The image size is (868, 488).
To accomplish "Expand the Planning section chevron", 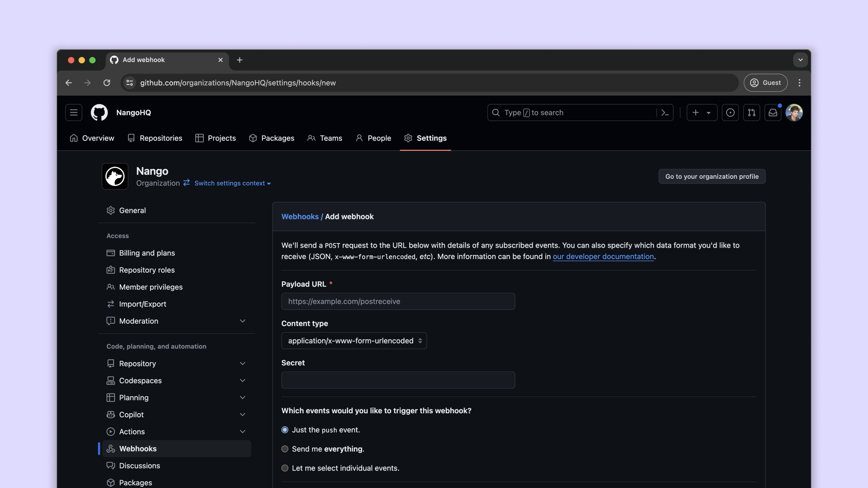I will click(x=242, y=397).
